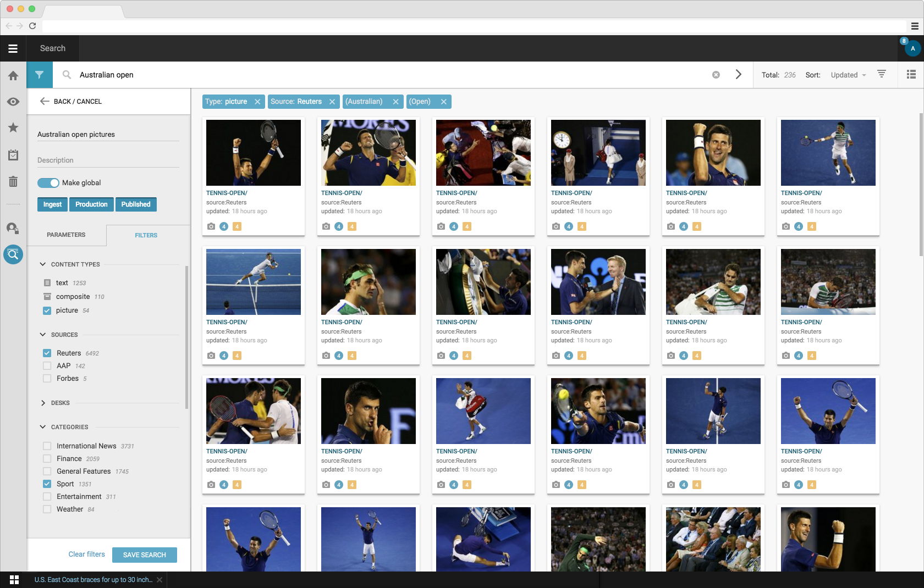This screenshot has width=924, height=588.
Task: Open the trash spike icon in sidebar
Action: pos(13,181)
